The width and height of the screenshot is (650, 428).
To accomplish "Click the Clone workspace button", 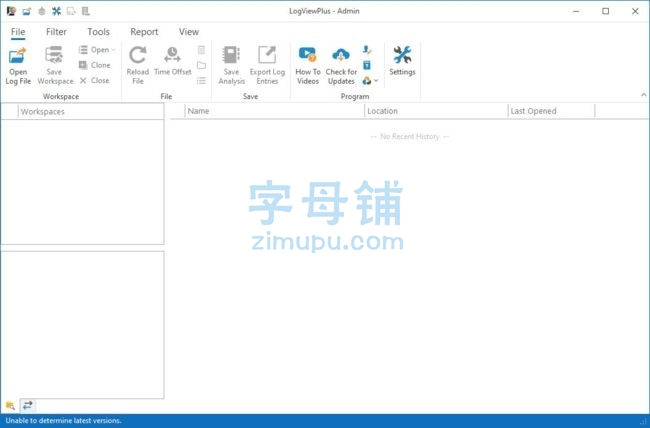I will 95,65.
